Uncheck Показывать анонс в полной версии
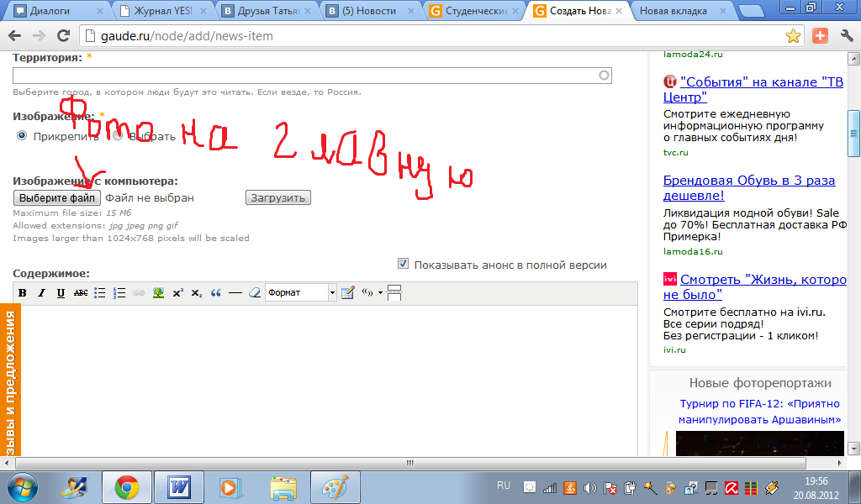The image size is (861, 504). coord(403,264)
